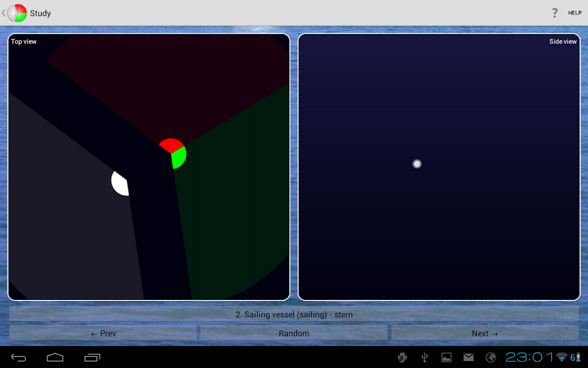Tap the Sailing vessel stern description bar
This screenshot has height=368, width=588.
click(293, 315)
